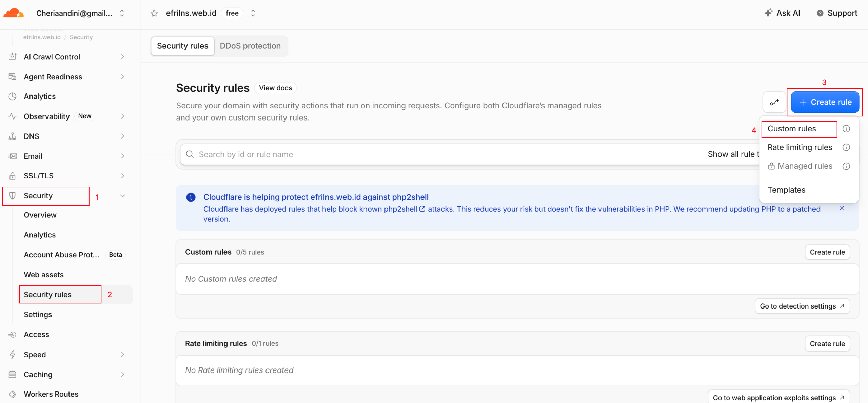Expand the DNS section
The height and width of the screenshot is (403, 868).
(x=123, y=136)
